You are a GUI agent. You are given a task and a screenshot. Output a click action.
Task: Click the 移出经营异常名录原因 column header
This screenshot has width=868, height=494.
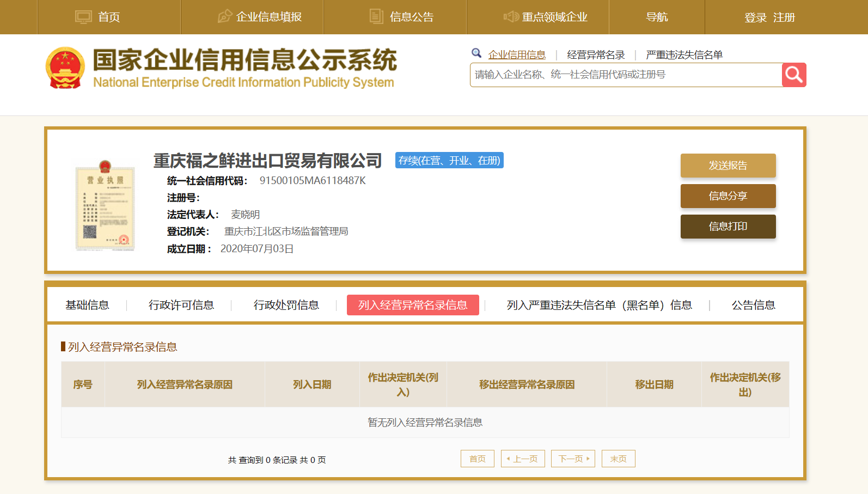click(527, 385)
